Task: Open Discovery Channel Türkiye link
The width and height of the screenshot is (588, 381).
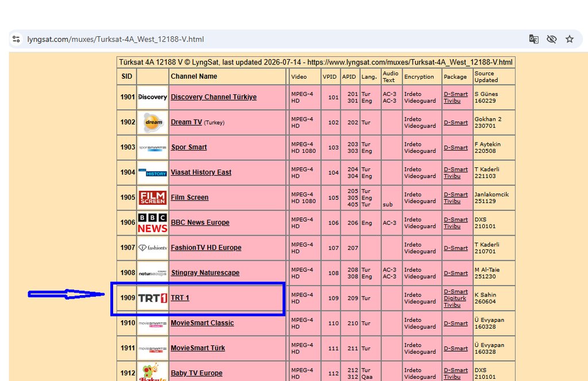Action: coord(214,97)
